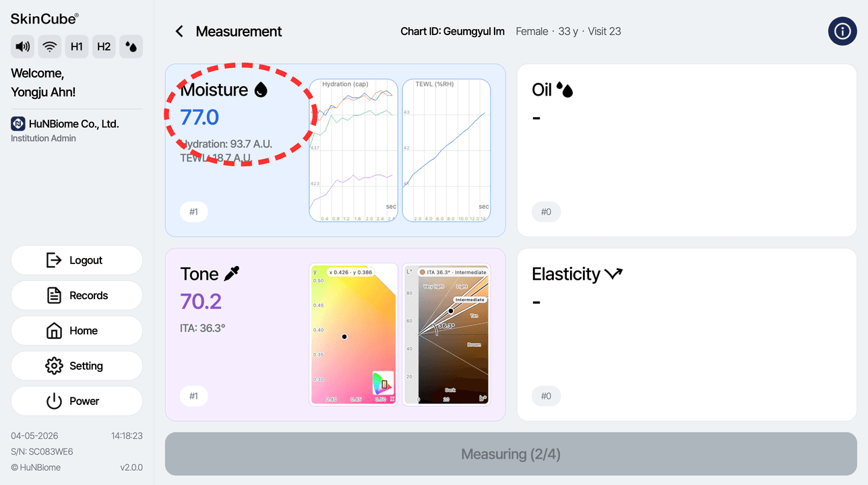Screen dimensions: 868x485
Task: Click the small color gamut thumbnail
Action: tap(383, 383)
